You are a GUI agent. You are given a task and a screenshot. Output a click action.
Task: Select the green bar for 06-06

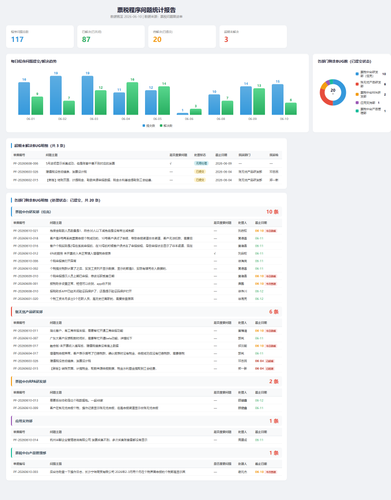point(196,112)
